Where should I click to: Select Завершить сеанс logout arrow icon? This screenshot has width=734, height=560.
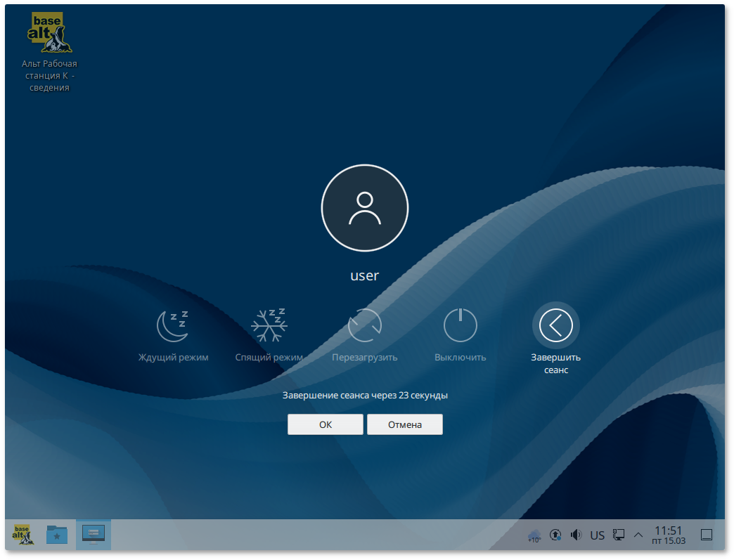[x=555, y=325]
